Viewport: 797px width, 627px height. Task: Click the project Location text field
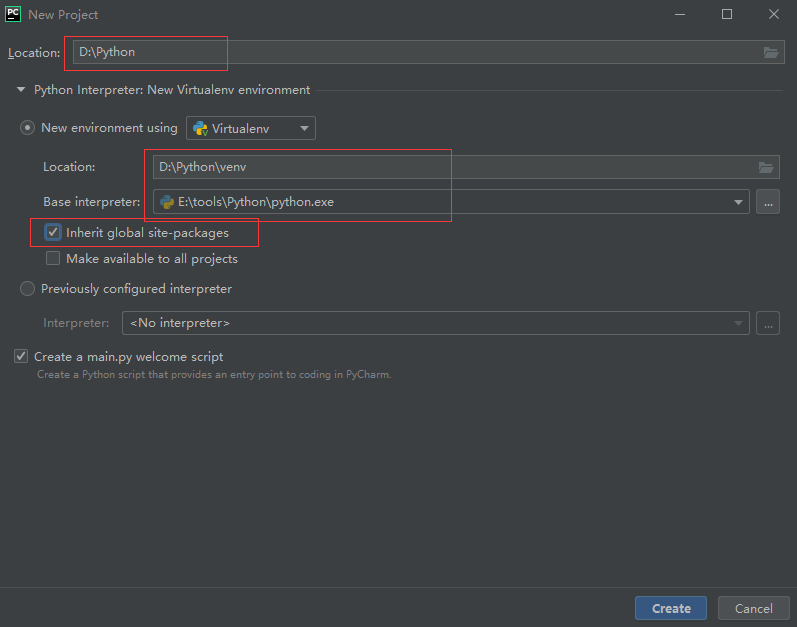point(400,52)
